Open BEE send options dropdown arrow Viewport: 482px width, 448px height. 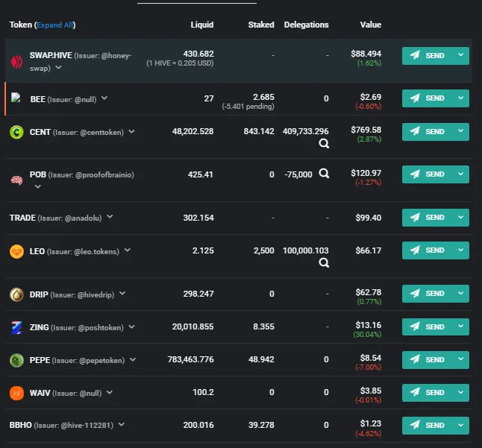click(460, 98)
